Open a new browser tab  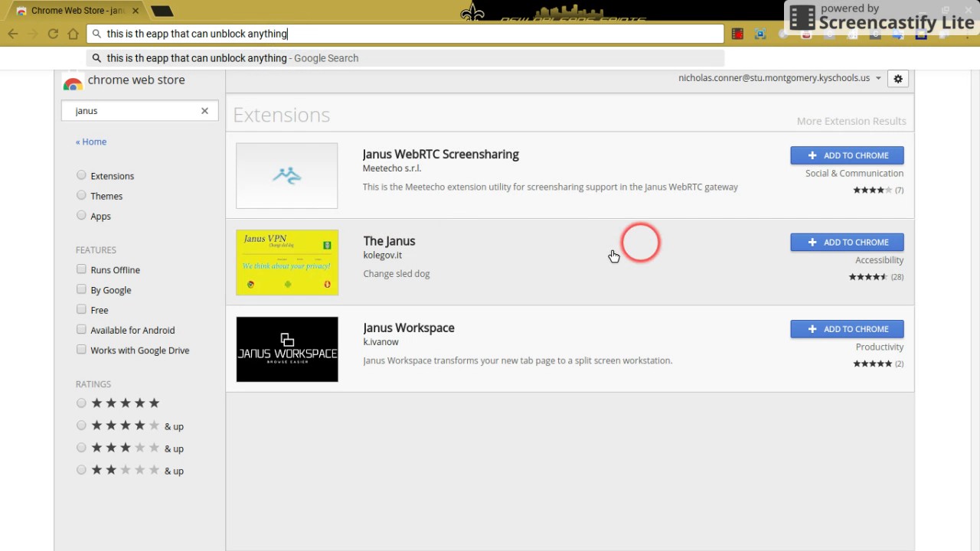[162, 11]
